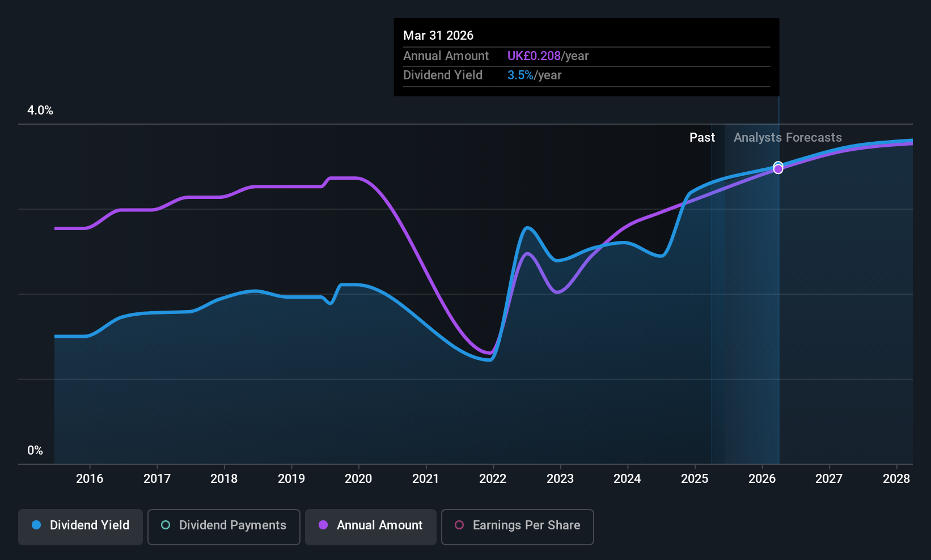Image resolution: width=931 pixels, height=560 pixels.
Task: Click the 0% y-axis label
Action: (35, 451)
